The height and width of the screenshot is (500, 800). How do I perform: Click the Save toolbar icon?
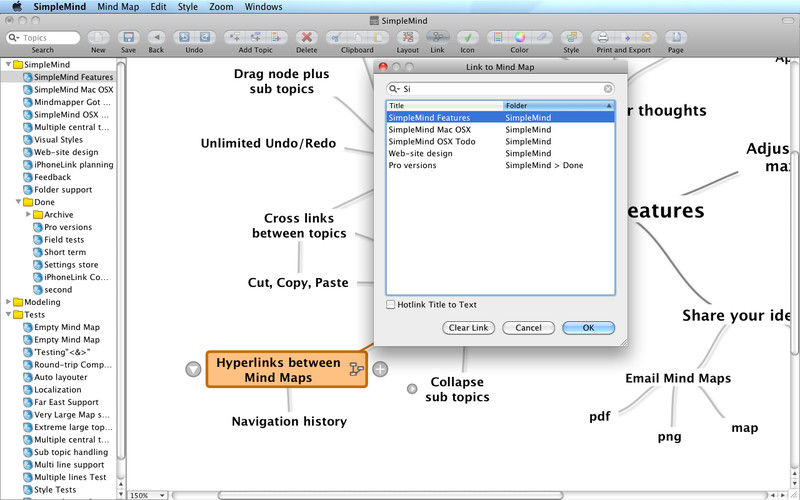click(x=129, y=37)
